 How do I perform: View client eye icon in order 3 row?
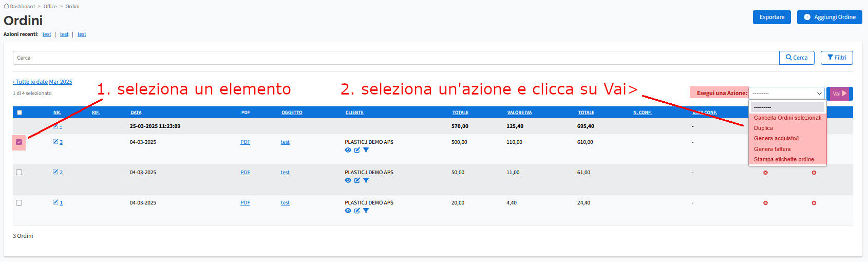(348, 150)
